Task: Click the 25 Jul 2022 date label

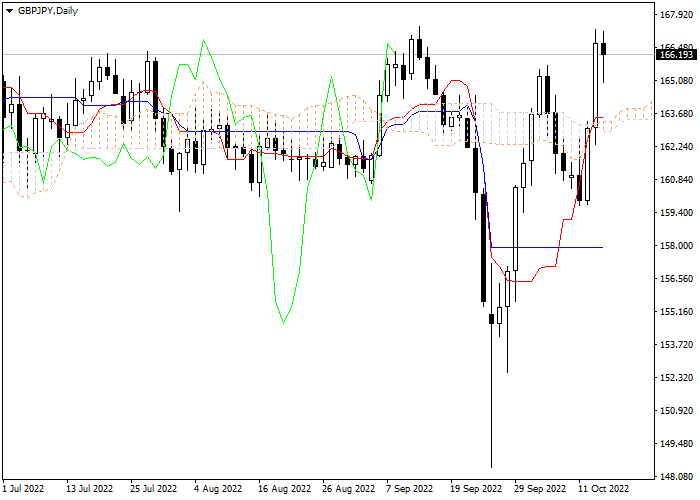Action: pos(154,489)
